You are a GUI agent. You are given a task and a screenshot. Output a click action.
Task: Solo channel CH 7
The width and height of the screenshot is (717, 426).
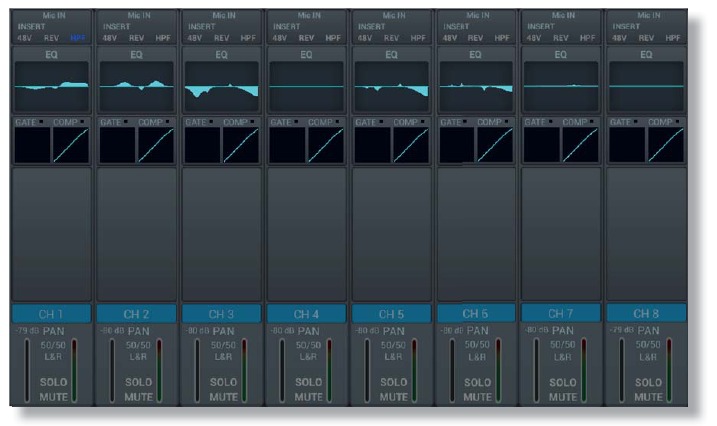[x=563, y=382]
